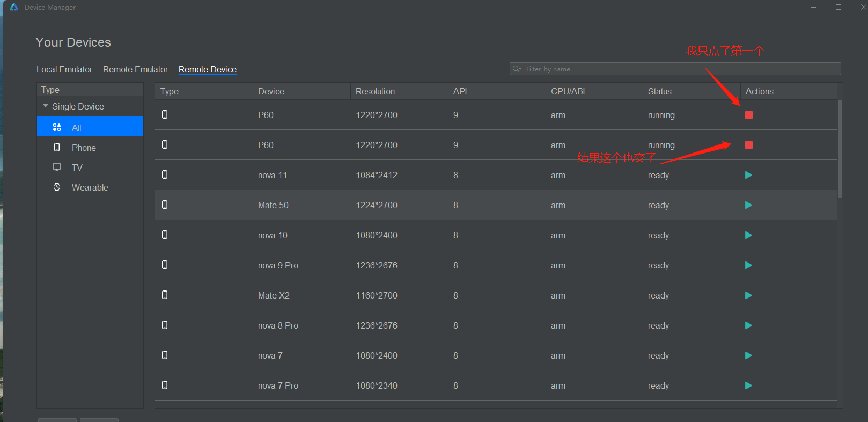Viewport: 868px width, 422px height.
Task: Launch the Mate 50 device with play button
Action: [x=748, y=205]
